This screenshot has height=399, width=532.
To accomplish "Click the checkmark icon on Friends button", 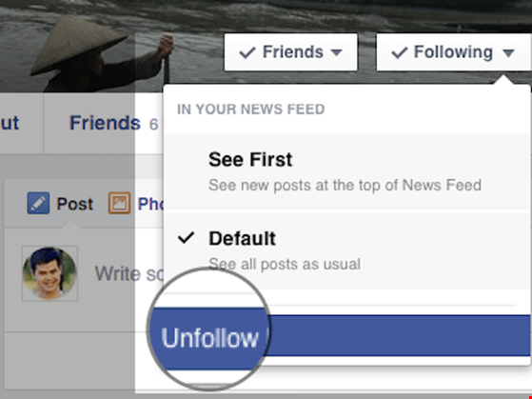I will (x=247, y=52).
